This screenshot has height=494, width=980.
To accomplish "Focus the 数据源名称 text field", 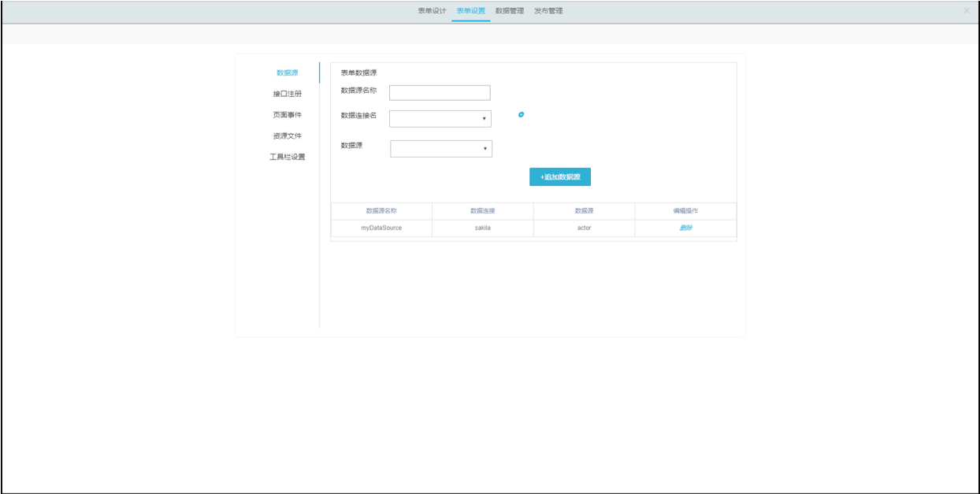I will 440,93.
